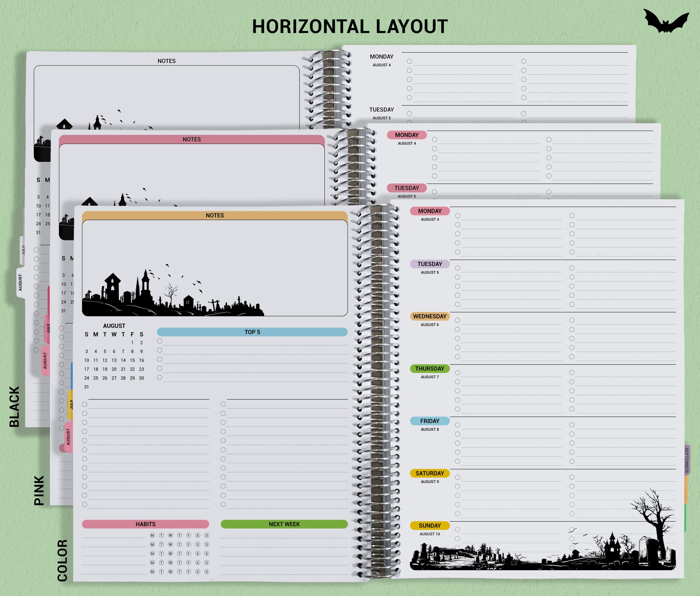Select the pink NOTES header on pink planner
Image resolution: width=700 pixels, height=596 pixels.
(192, 139)
